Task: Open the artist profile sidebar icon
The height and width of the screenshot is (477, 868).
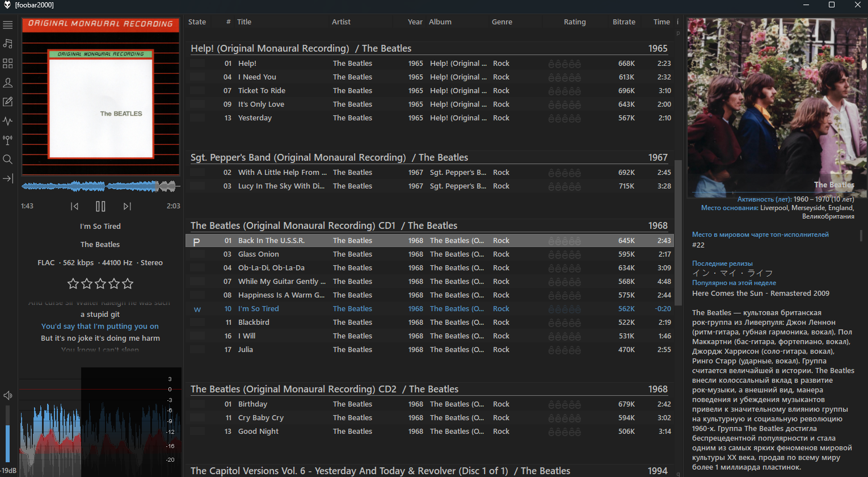Action: (x=8, y=82)
